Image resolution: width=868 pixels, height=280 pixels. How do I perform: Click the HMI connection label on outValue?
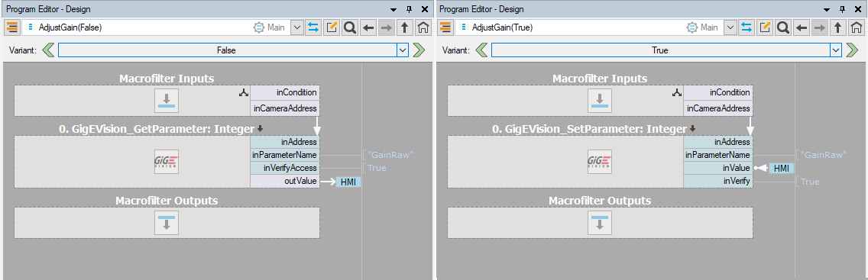point(348,182)
